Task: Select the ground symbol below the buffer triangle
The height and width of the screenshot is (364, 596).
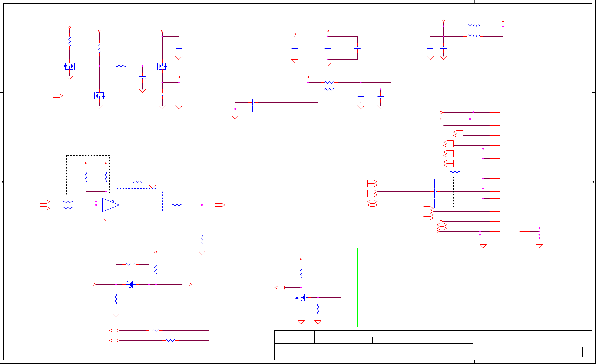Action: click(106, 220)
